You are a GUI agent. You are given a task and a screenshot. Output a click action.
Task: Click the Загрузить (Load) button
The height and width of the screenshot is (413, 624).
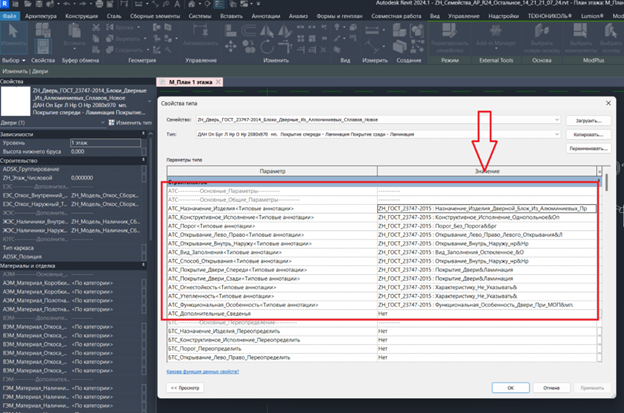coord(588,120)
